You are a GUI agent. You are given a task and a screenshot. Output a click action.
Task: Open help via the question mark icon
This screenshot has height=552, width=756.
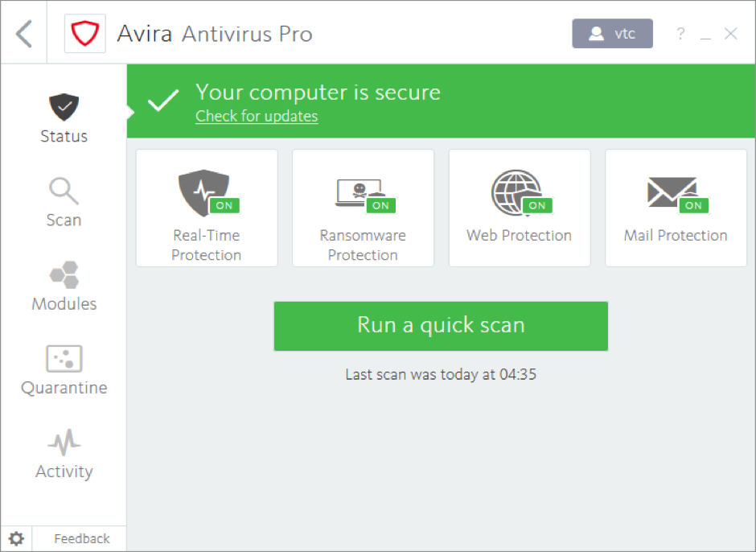680,34
